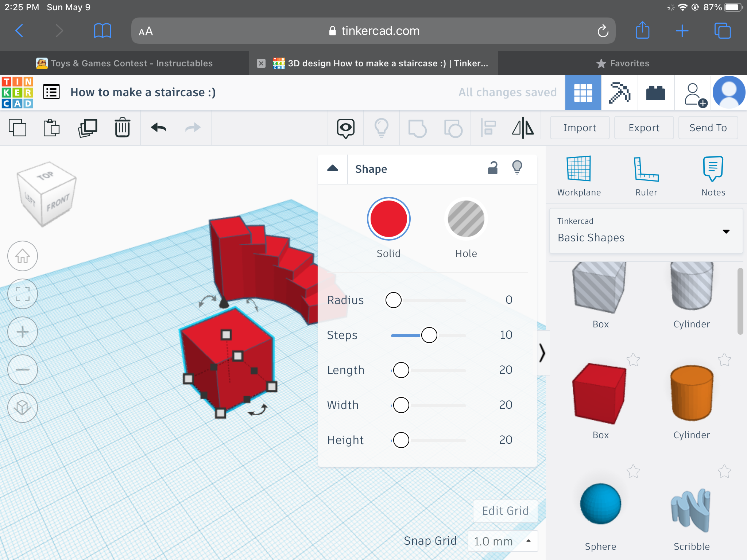Favorite the Sphere with star
Screen dimensions: 747x560
pyautogui.click(x=633, y=471)
